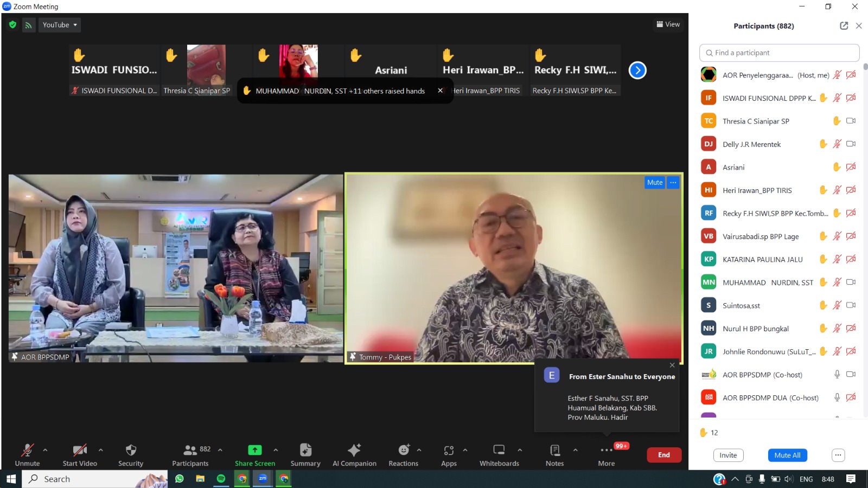Click the Share Screen icon
This screenshot has width=868, height=488.
255,450
